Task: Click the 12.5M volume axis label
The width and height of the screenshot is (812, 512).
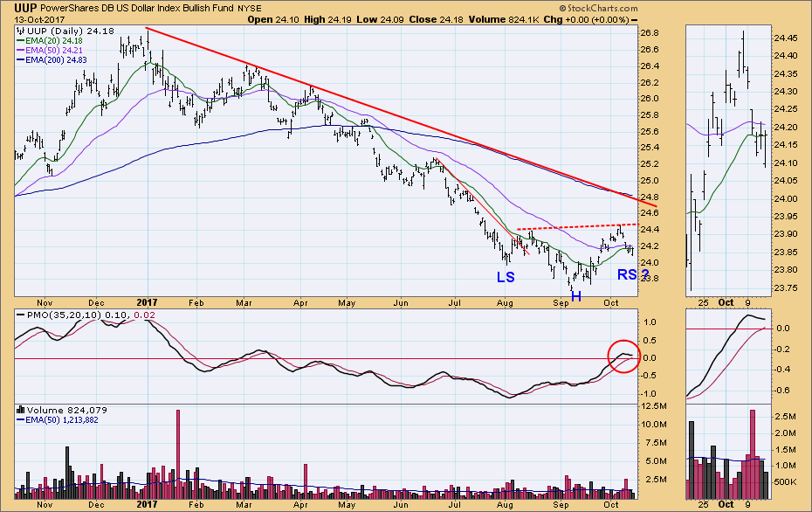Action: tap(654, 406)
